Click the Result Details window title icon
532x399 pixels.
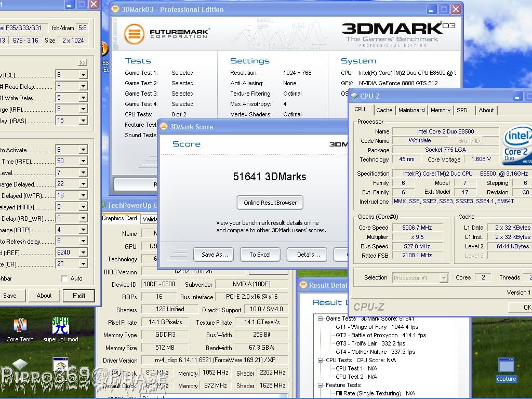point(303,285)
